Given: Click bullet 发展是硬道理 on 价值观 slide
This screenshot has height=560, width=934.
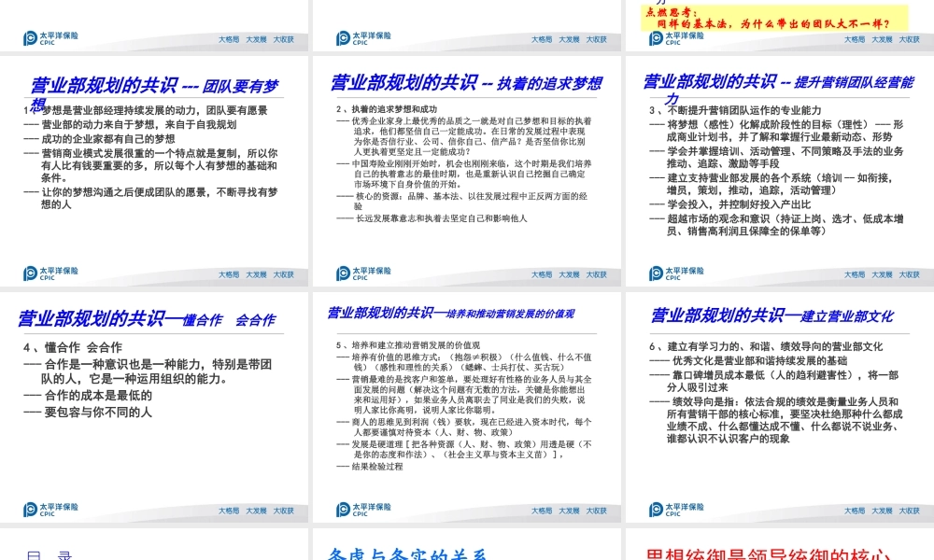Looking at the screenshot, I should (464, 449).
